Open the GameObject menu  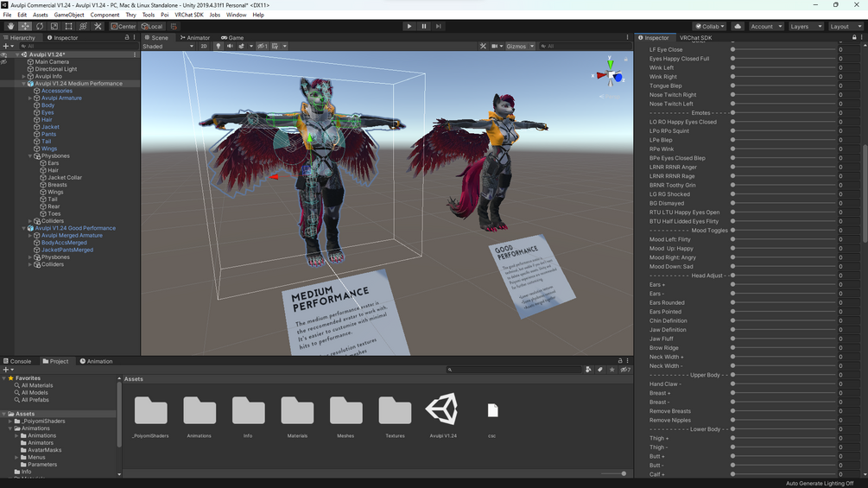(69, 15)
